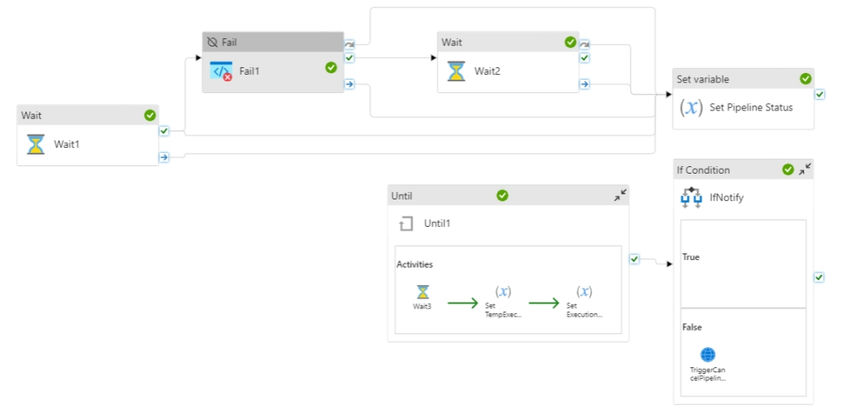This screenshot has width=850, height=413.
Task: Click the Until success output connector
Action: (x=634, y=260)
